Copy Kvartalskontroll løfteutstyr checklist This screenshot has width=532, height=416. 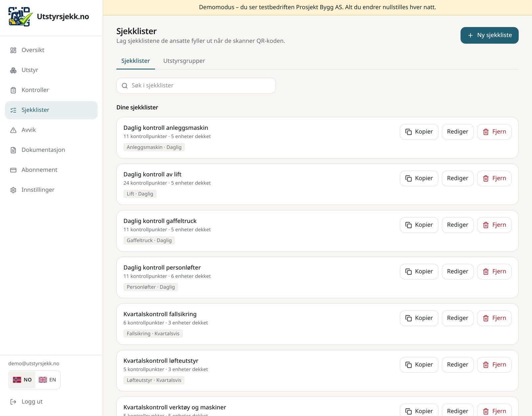pos(419,365)
